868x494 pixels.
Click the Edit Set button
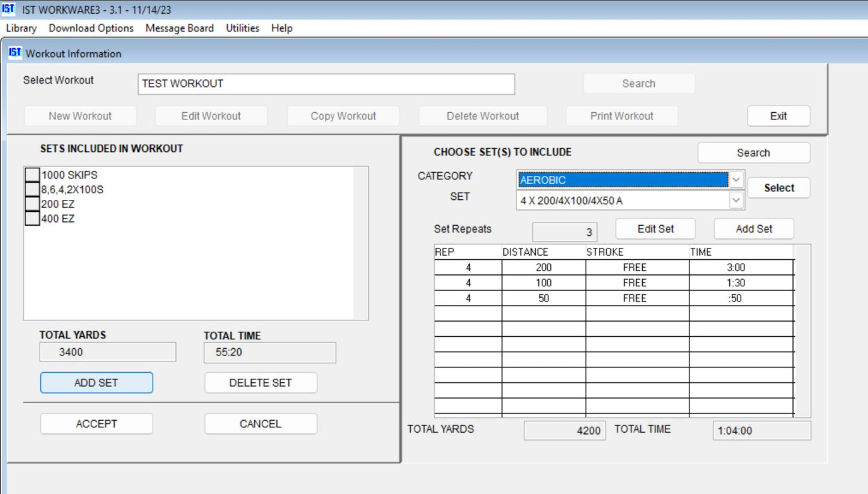655,229
